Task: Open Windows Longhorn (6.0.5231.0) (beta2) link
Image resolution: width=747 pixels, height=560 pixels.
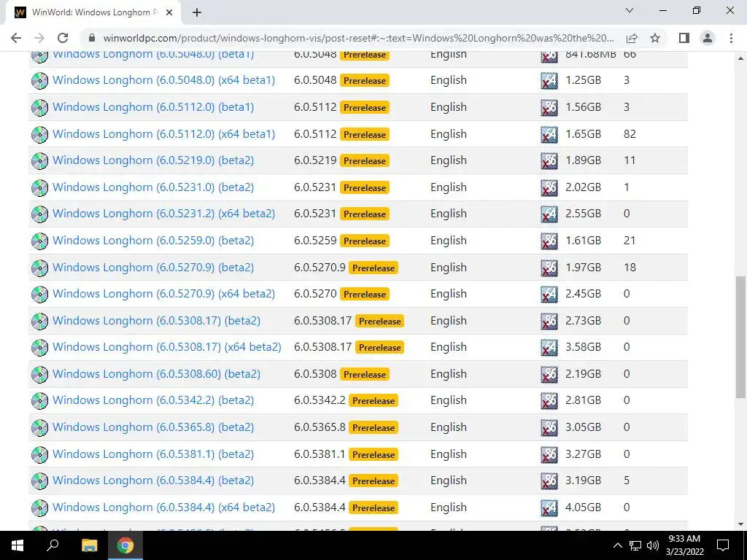Action: coord(153,187)
